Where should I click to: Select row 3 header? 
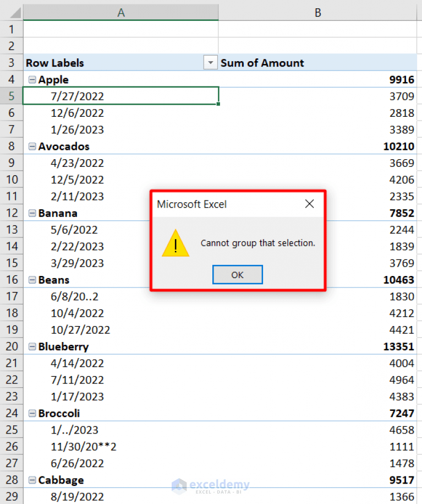pyautogui.click(x=12, y=63)
